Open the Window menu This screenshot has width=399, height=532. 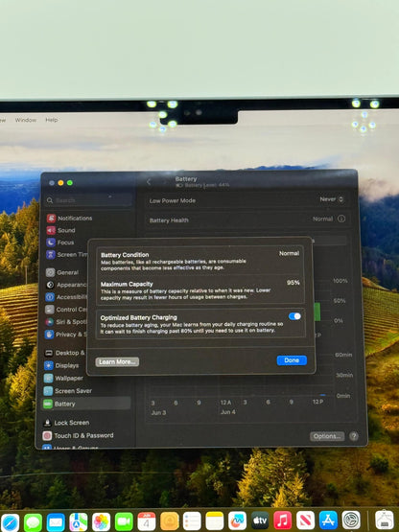coord(26,120)
